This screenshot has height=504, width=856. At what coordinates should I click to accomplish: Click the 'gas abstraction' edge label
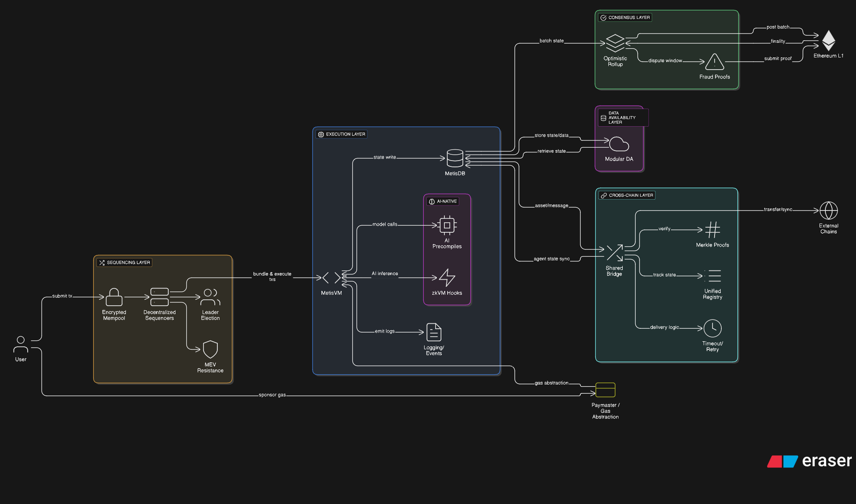click(x=552, y=383)
